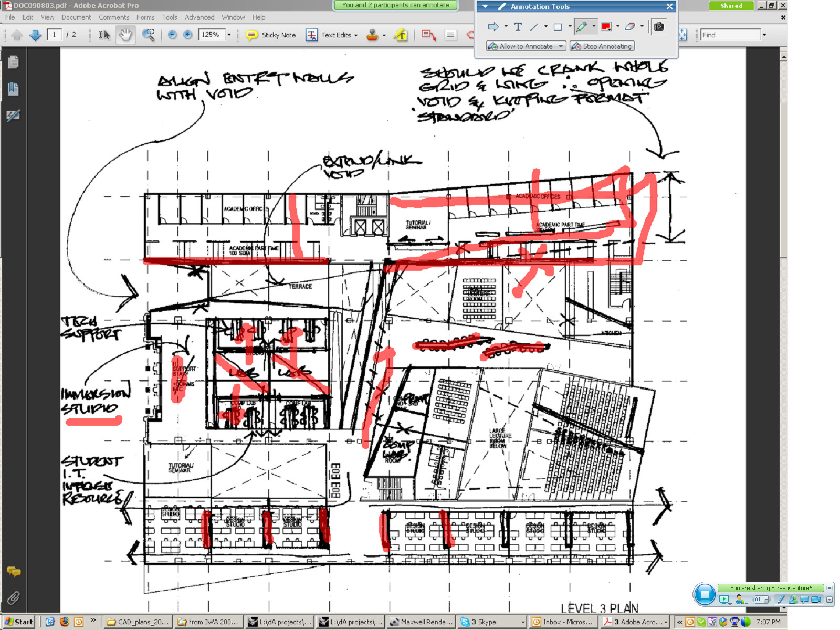Select the Text Box tool icon
Screen dimensions: 840x630
(450, 35)
